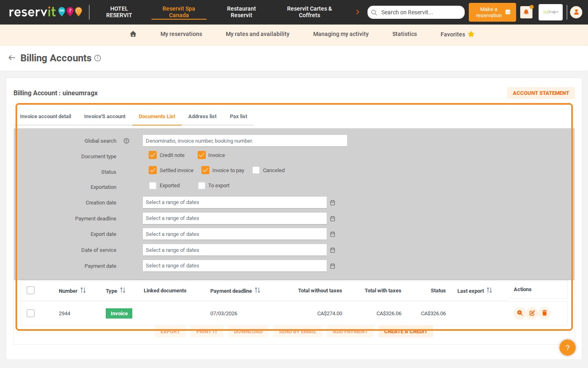Open the Date of service calendar icon
The height and width of the screenshot is (368, 588).
(333, 250)
